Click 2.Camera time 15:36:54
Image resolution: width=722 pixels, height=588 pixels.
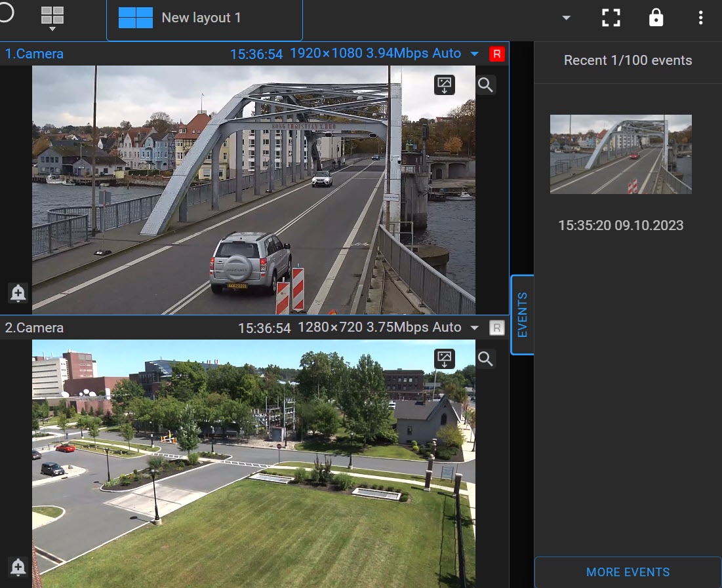click(264, 328)
